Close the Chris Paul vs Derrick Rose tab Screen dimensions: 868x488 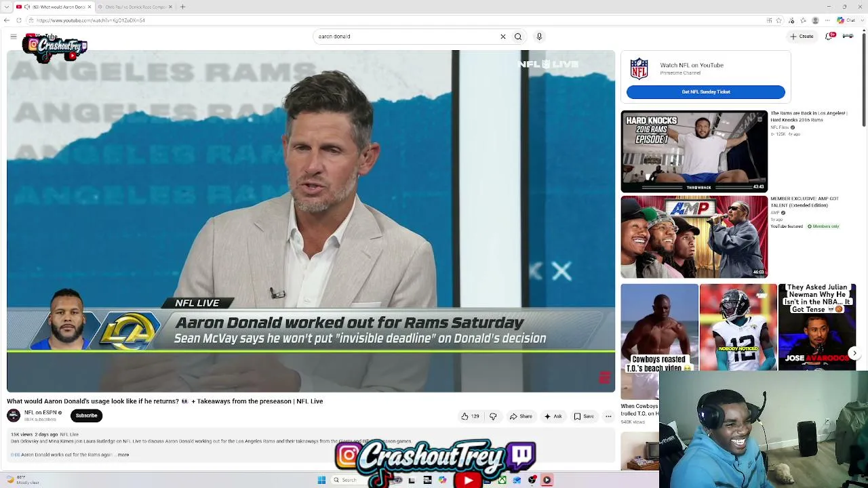pyautogui.click(x=171, y=7)
